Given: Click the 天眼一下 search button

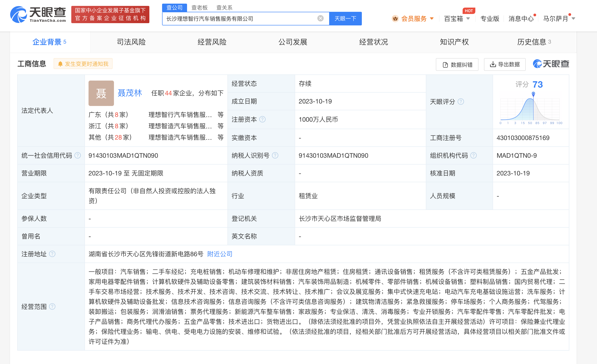Looking at the screenshot, I should pos(345,18).
